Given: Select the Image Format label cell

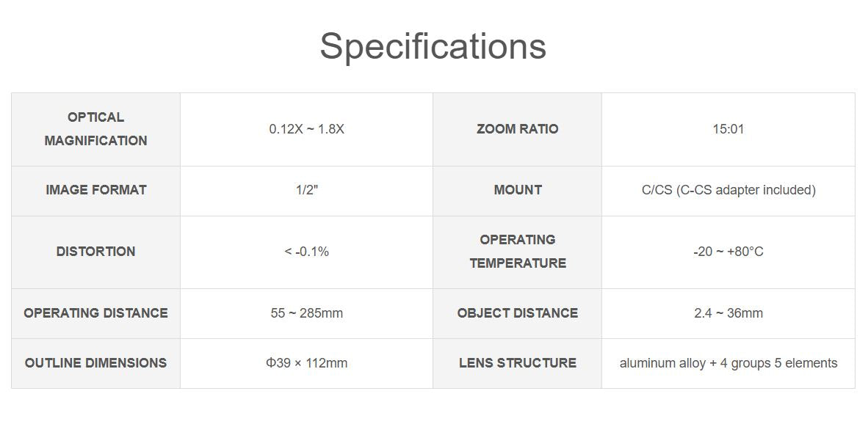Looking at the screenshot, I should 95,190.
